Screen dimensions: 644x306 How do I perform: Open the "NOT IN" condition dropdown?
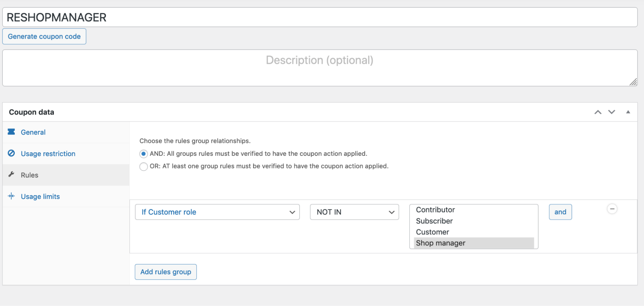354,212
